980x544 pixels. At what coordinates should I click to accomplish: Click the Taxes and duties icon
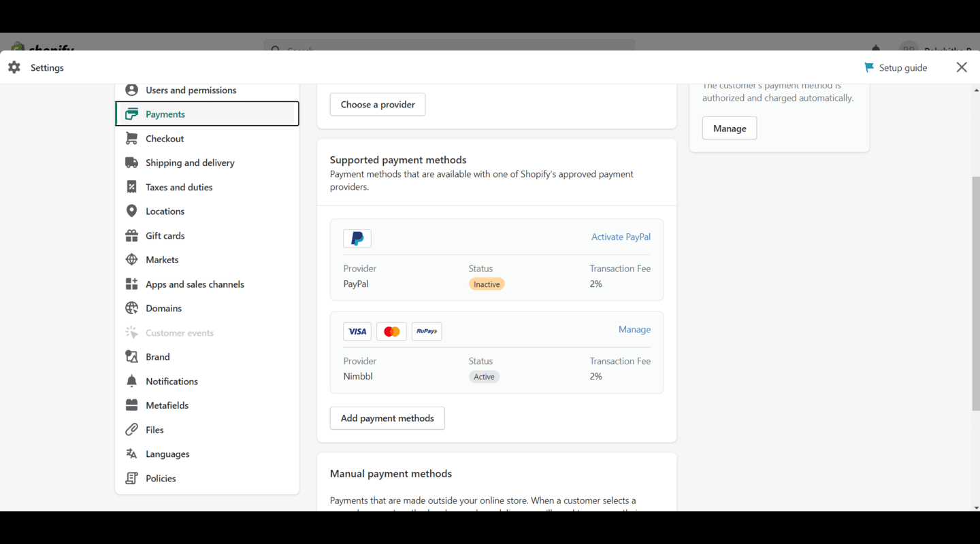pyautogui.click(x=132, y=187)
